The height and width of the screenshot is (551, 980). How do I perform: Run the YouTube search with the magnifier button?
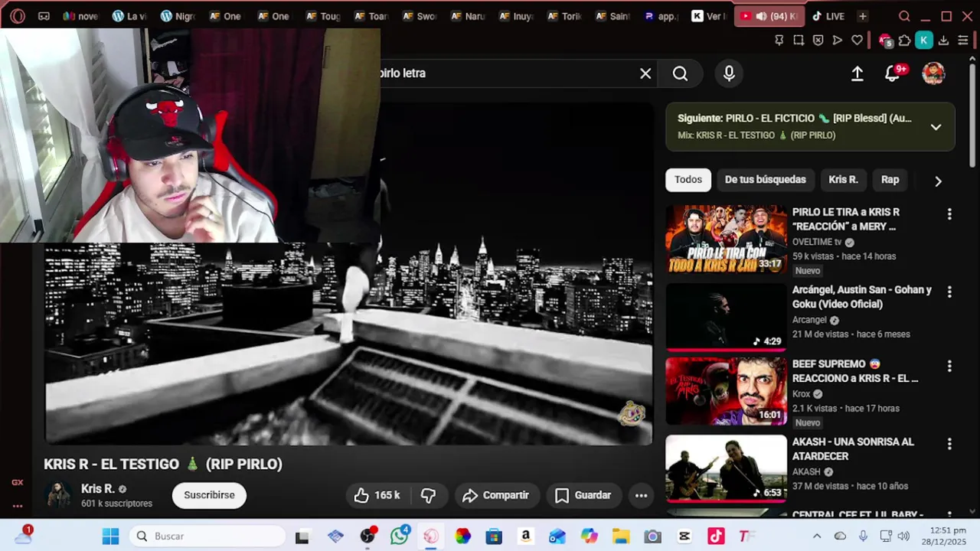[x=680, y=73]
